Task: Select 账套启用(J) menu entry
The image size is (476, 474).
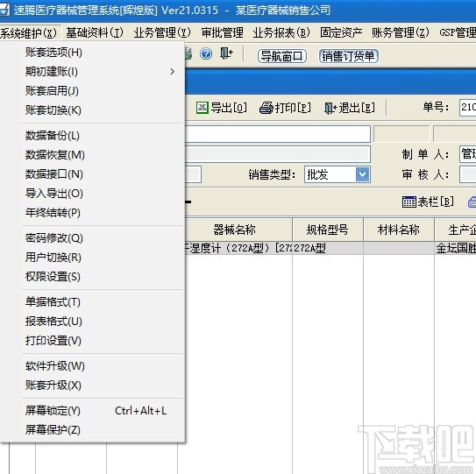Action: click(93, 91)
